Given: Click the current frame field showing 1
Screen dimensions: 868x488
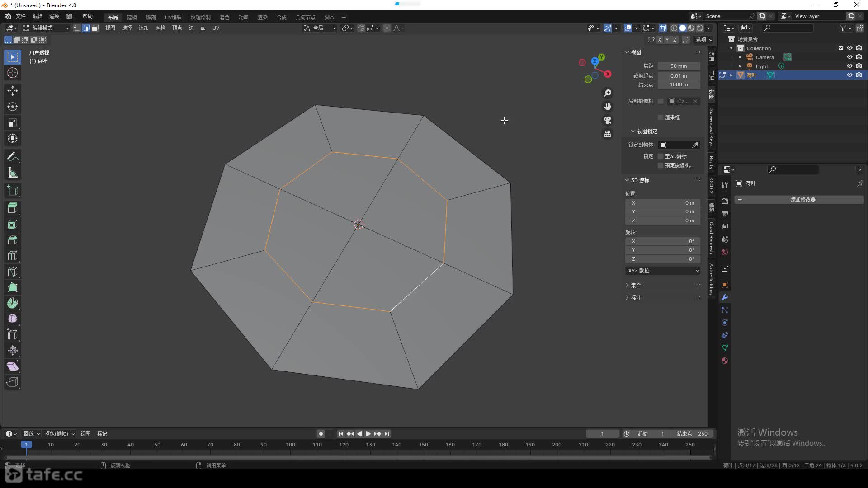Looking at the screenshot, I should tap(603, 434).
